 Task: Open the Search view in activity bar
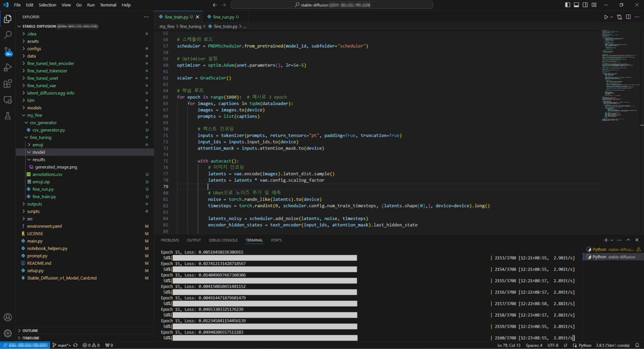click(x=8, y=35)
